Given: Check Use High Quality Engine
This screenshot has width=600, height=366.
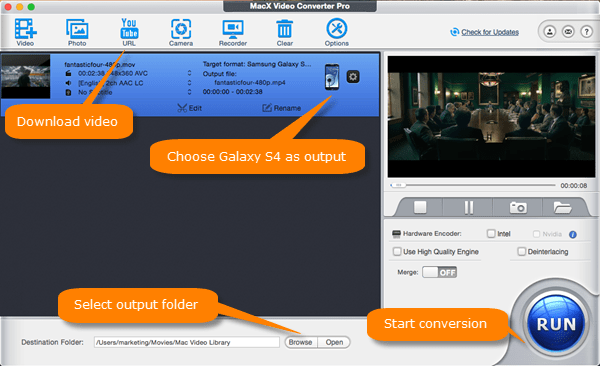Looking at the screenshot, I should click(x=397, y=252).
